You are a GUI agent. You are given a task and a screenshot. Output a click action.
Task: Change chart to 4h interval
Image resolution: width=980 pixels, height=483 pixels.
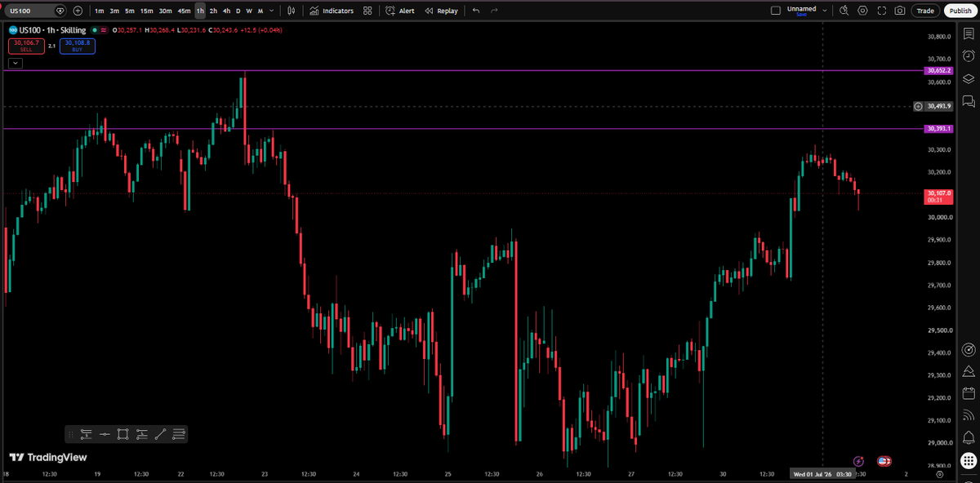point(226,11)
